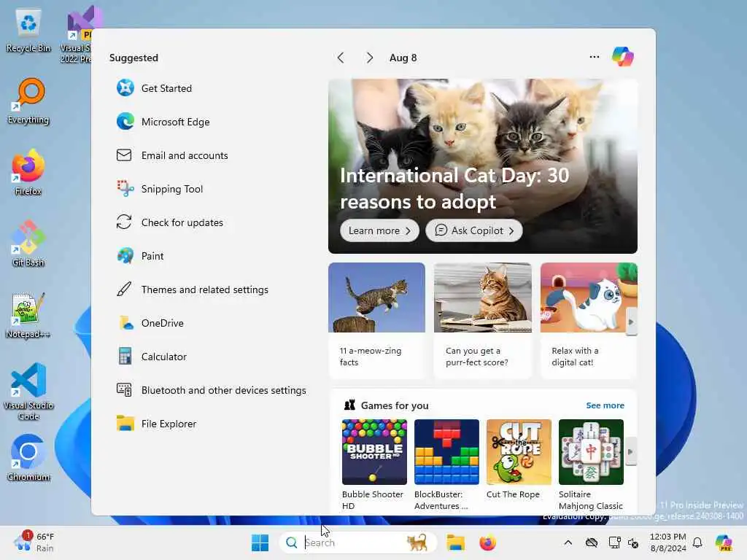This screenshot has height=560, width=747.
Task: Open Can you get a purr-fect score card
Action: 483,321
